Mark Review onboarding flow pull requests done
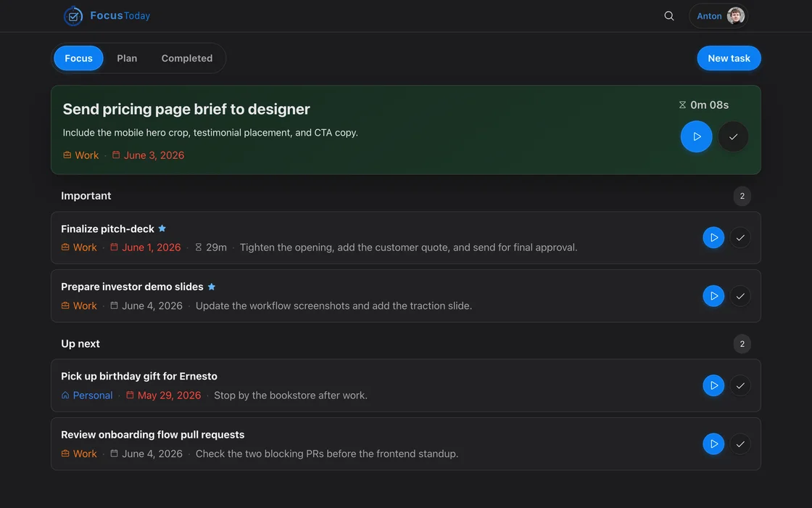Image resolution: width=812 pixels, height=508 pixels. click(x=740, y=443)
